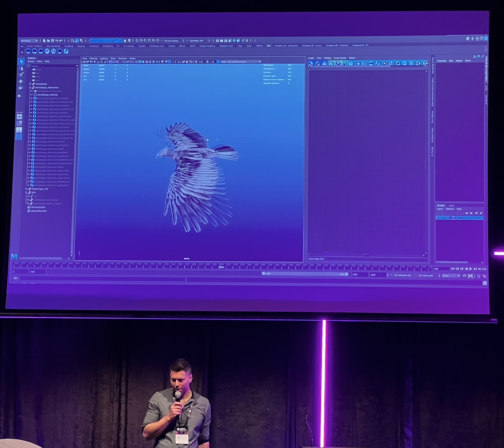Image resolution: width=504 pixels, height=448 pixels.
Task: Select the arrow Select tool
Action: pos(21,61)
